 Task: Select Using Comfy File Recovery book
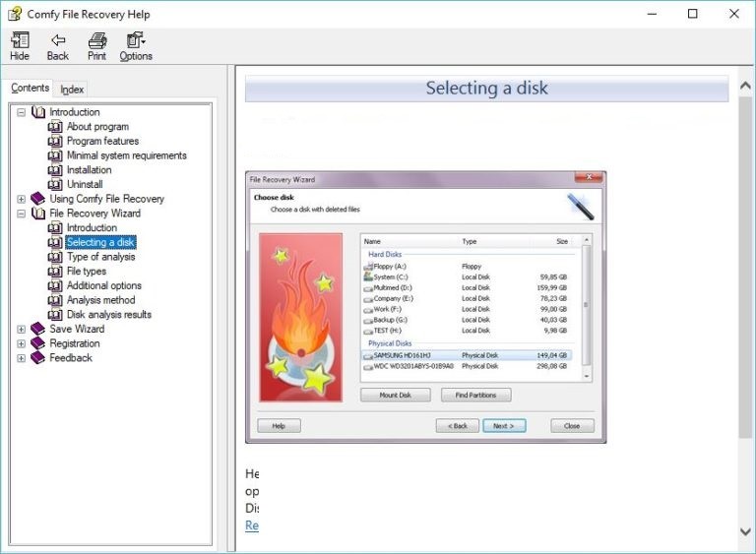point(107,199)
